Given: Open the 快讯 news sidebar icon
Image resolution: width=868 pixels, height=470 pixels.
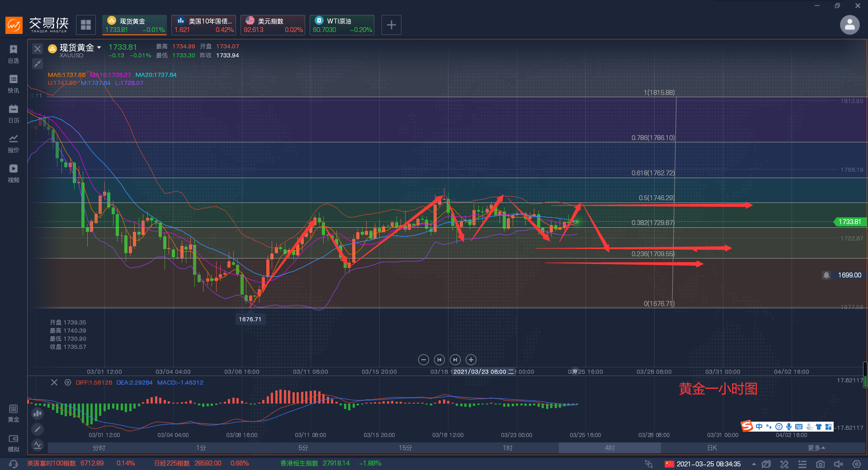Looking at the screenshot, I should (14, 84).
